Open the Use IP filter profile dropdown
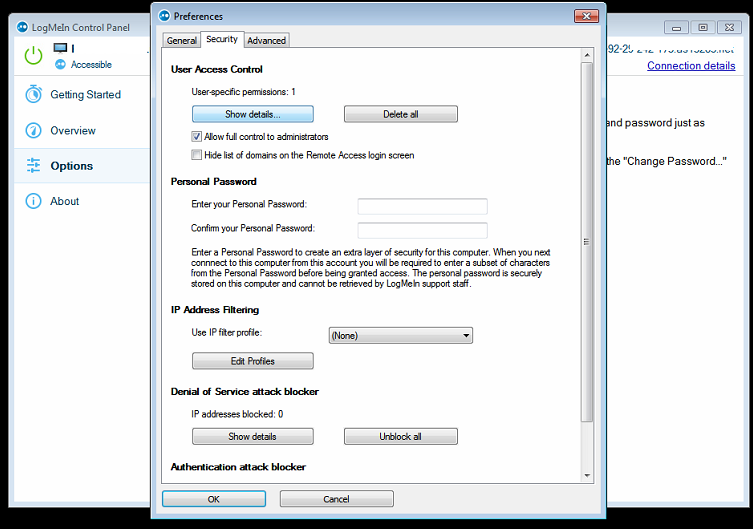The image size is (753, 529). click(x=401, y=336)
